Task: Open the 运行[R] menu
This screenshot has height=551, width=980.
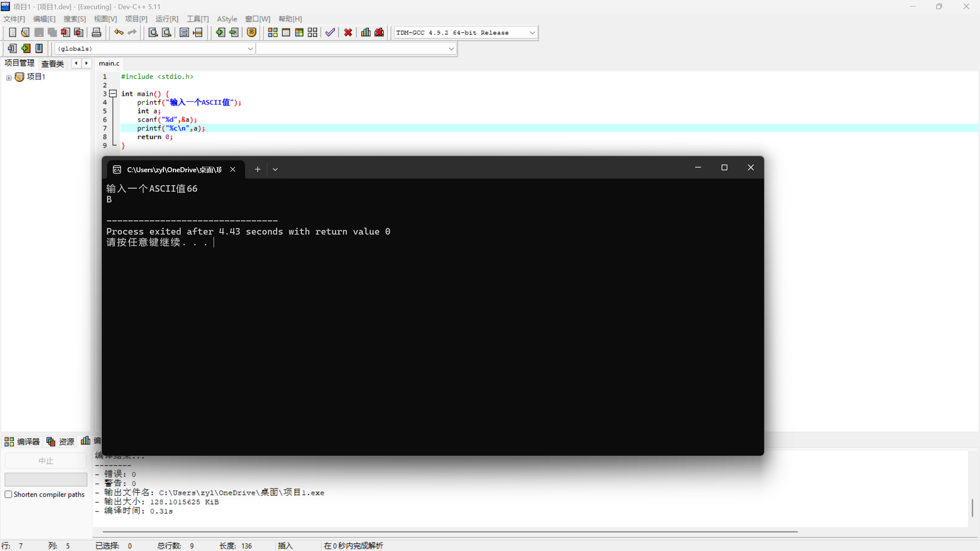Action: 167,19
